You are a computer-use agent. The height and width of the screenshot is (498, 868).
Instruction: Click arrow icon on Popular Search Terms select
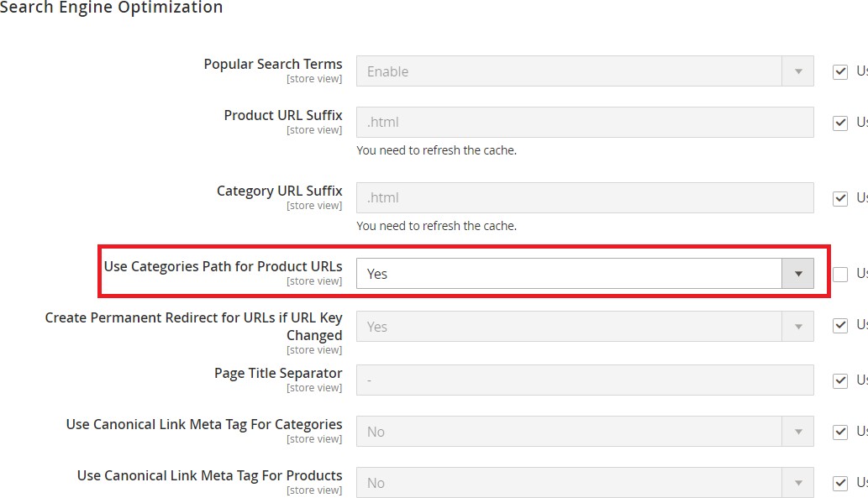coord(797,71)
